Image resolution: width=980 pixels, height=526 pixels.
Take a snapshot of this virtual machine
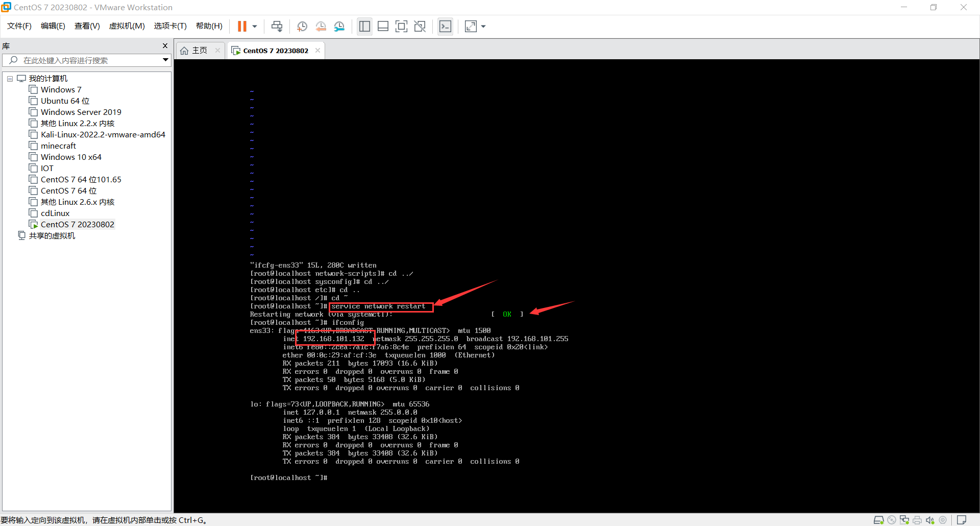[x=302, y=27]
